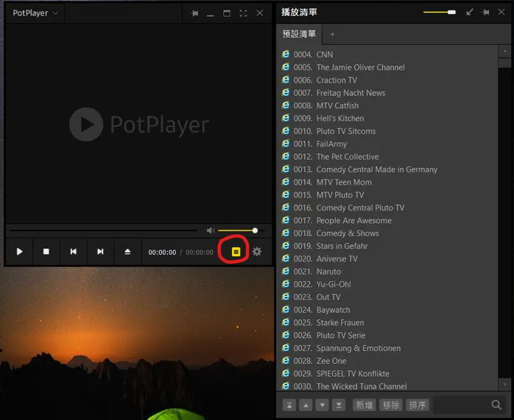
Task: Click the 移除 remove button
Action: 391,405
